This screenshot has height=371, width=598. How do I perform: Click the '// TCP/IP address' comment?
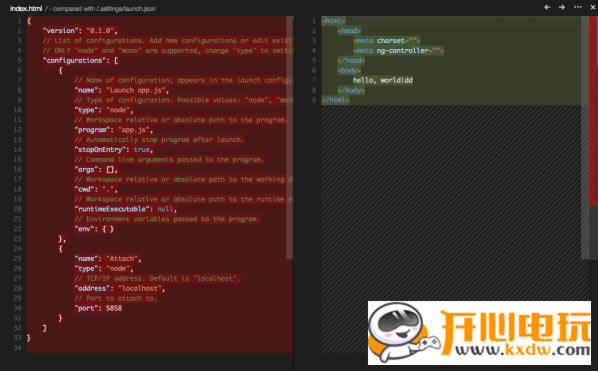point(157,278)
